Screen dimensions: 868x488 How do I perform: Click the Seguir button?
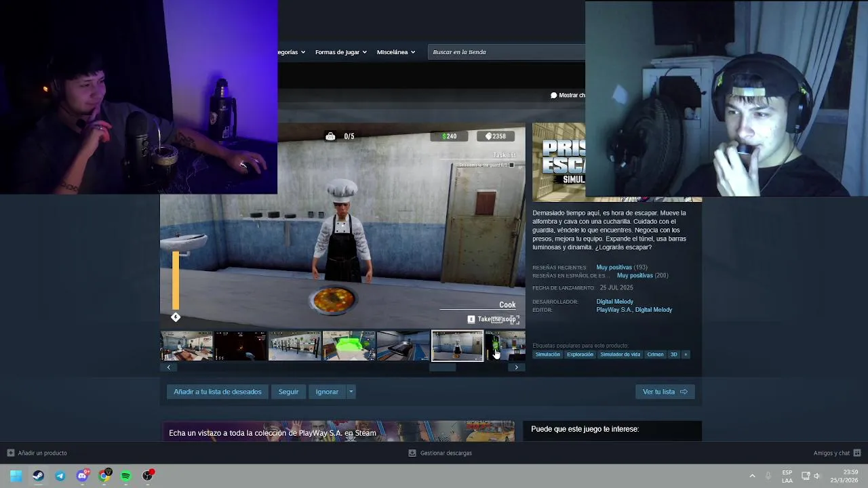pyautogui.click(x=288, y=392)
